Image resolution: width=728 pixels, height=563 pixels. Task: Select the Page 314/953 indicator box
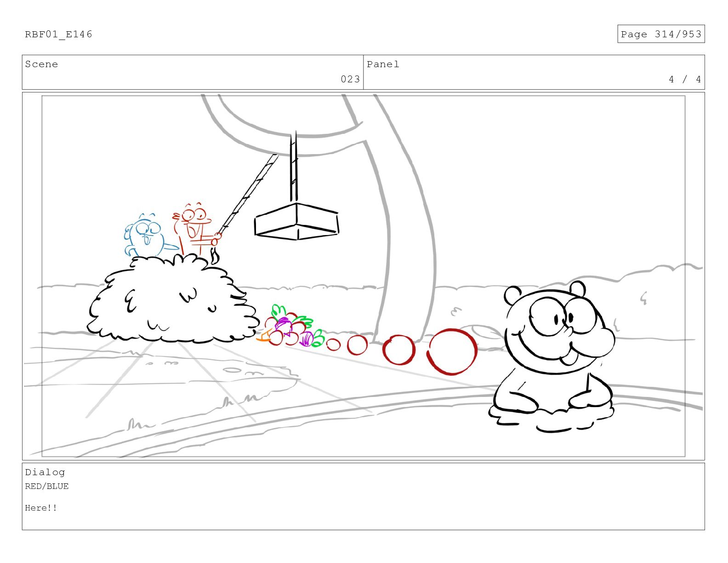coord(661,34)
